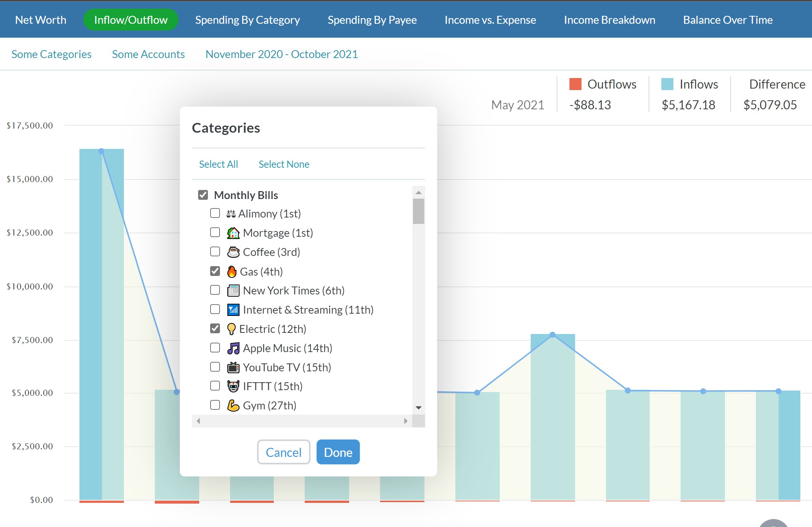Check the IFTTT (15th) checkbox
Screen dimensions: 812x527
(x=215, y=386)
